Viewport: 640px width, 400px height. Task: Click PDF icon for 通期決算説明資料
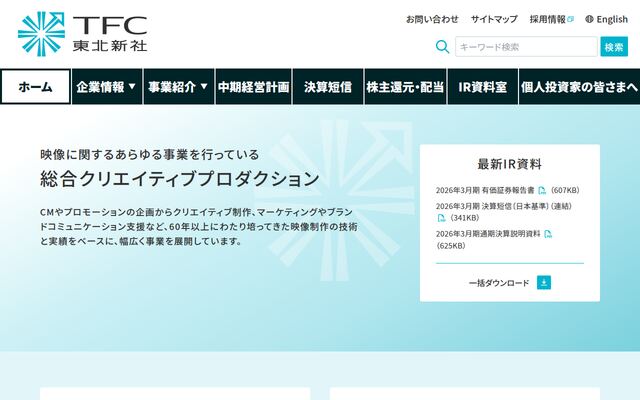(548, 234)
